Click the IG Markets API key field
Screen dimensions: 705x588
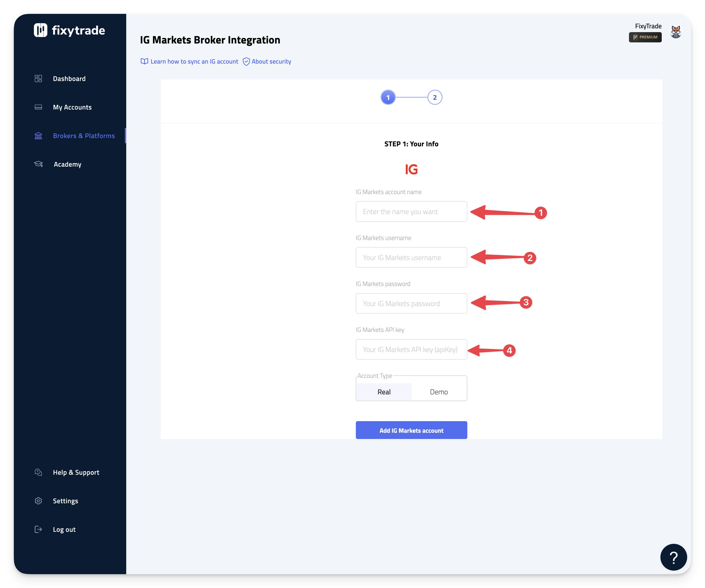pyautogui.click(x=411, y=349)
